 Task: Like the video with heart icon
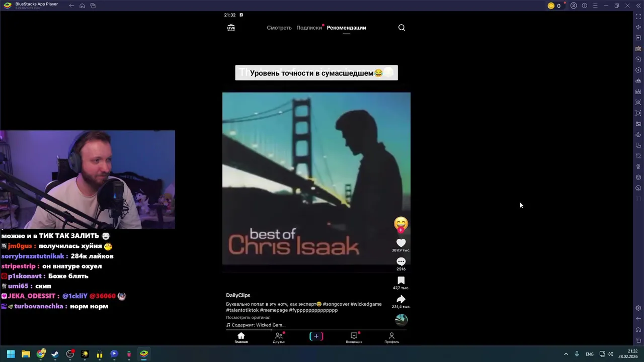401,243
